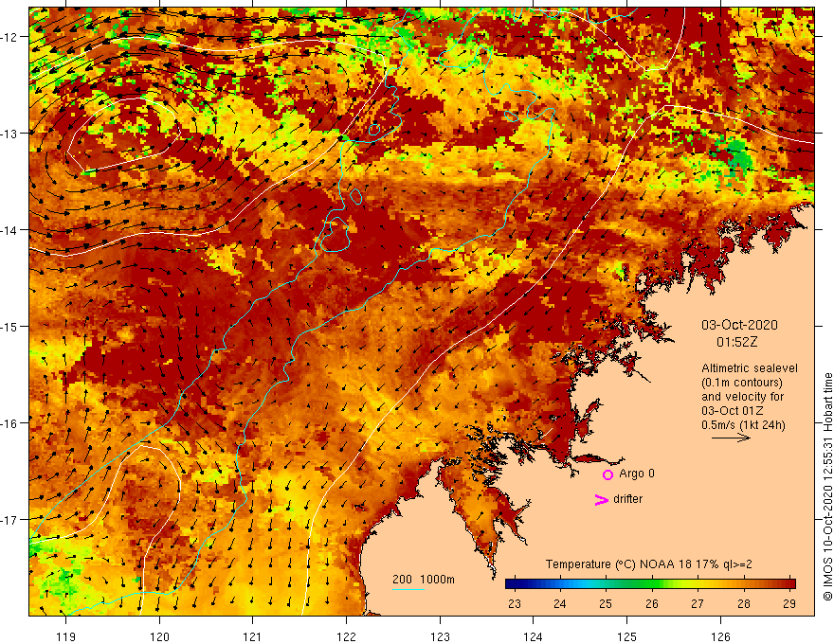Click the 120 longitude axis label
834x644 pixels.
click(x=159, y=636)
